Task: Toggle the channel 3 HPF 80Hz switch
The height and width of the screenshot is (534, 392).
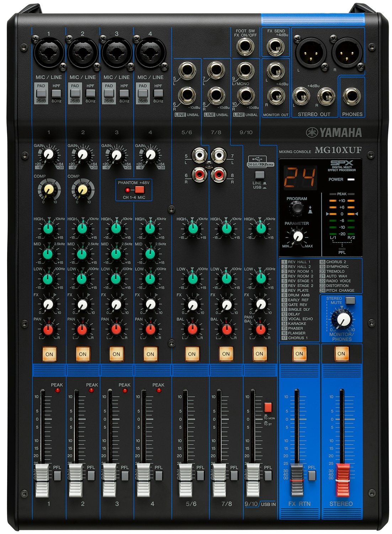Action: (124, 94)
